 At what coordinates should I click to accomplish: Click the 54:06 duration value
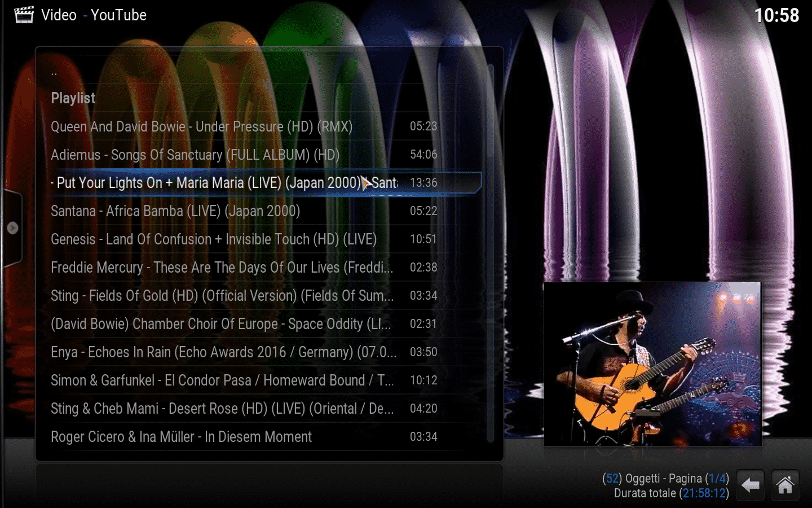tap(423, 155)
